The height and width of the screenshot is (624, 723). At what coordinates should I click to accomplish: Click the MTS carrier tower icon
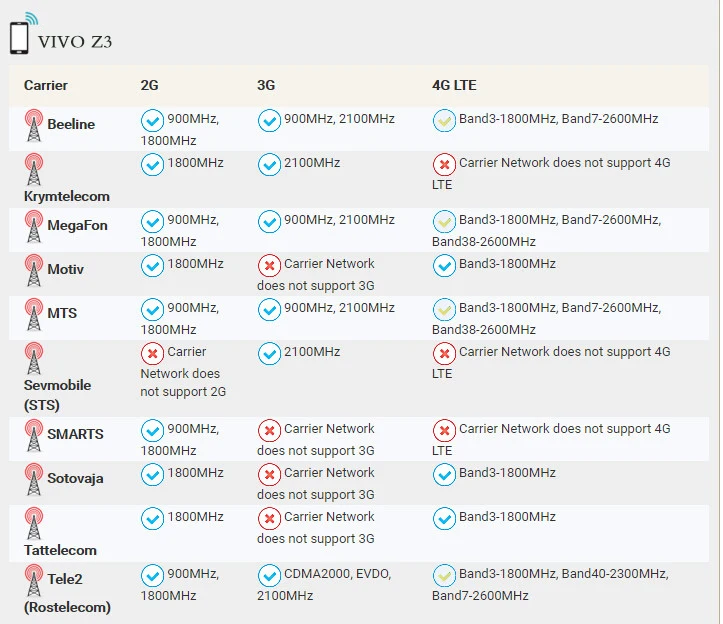pos(34,315)
